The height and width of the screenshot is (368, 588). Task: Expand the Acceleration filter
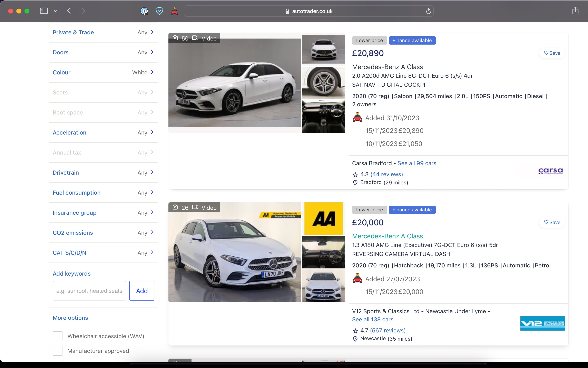click(103, 132)
